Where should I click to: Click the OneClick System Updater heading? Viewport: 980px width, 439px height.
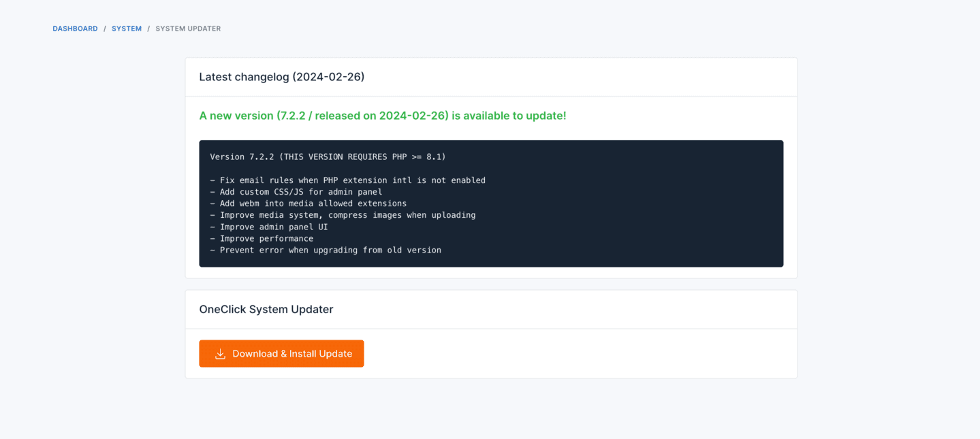pyautogui.click(x=266, y=309)
